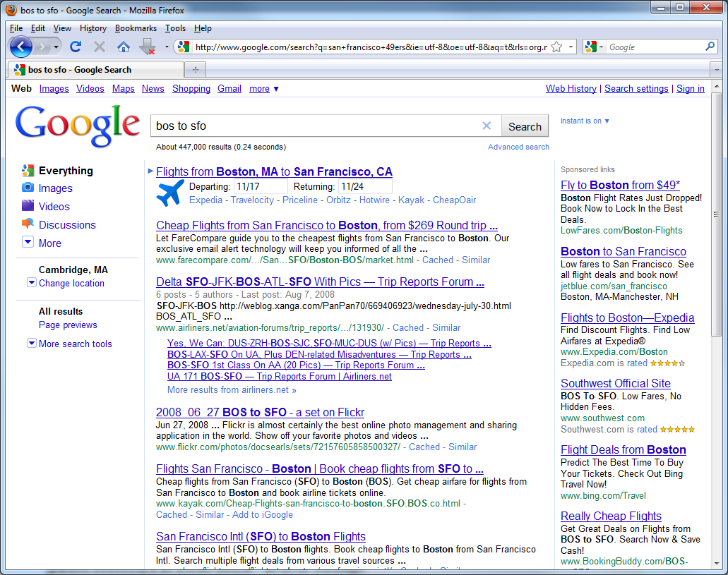Open 'More results from airliners.net'
Image resolution: width=728 pixels, height=575 pixels.
point(232,390)
